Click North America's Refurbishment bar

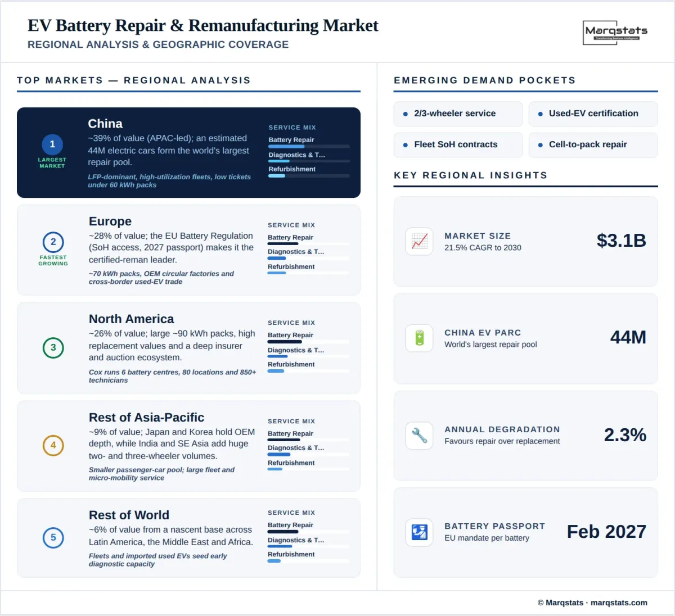[308, 371]
